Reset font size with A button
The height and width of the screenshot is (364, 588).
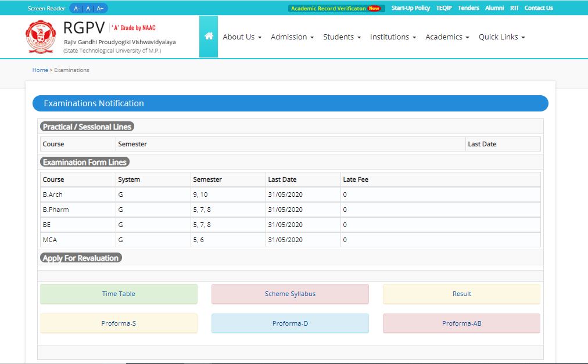point(88,8)
